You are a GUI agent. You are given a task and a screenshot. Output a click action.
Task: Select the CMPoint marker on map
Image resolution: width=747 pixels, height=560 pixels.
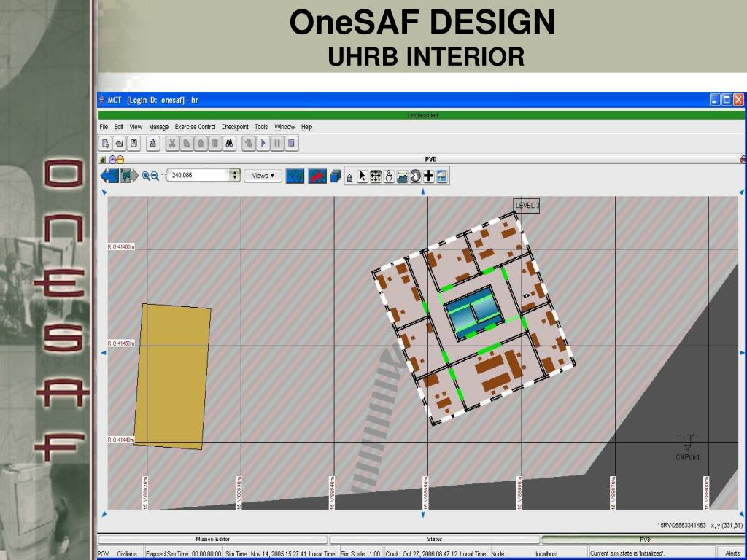pyautogui.click(x=687, y=447)
